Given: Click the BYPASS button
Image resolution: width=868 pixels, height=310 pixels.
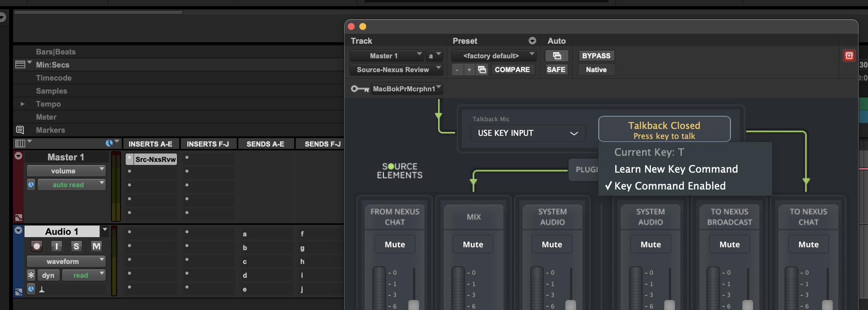Looking at the screenshot, I should click(596, 56).
